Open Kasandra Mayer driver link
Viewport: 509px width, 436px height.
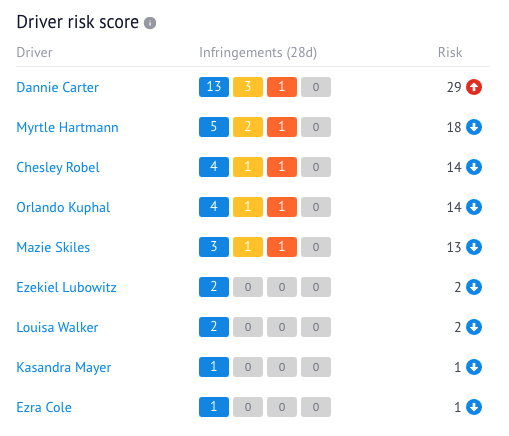(64, 367)
